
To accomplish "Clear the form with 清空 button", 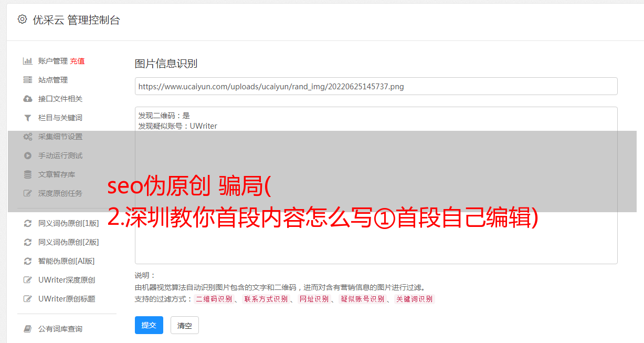I will 185,325.
